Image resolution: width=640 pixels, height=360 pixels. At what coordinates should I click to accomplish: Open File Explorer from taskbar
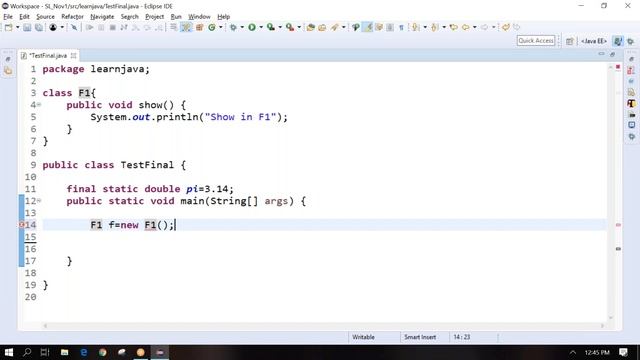64,352
